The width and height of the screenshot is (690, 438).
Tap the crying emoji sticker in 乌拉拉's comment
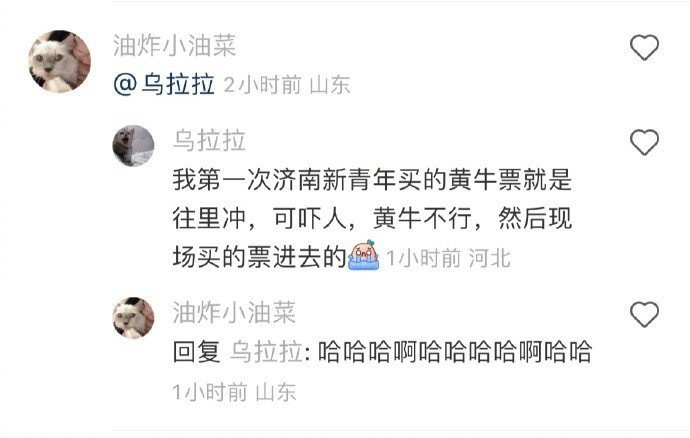tap(363, 255)
